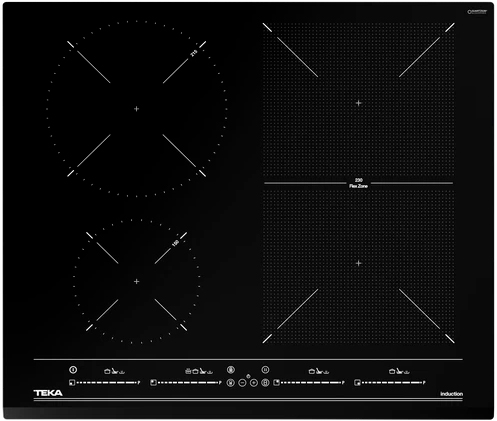Tap the cooking function icons above fourth slider
497x421 pixels.
pos(399,371)
